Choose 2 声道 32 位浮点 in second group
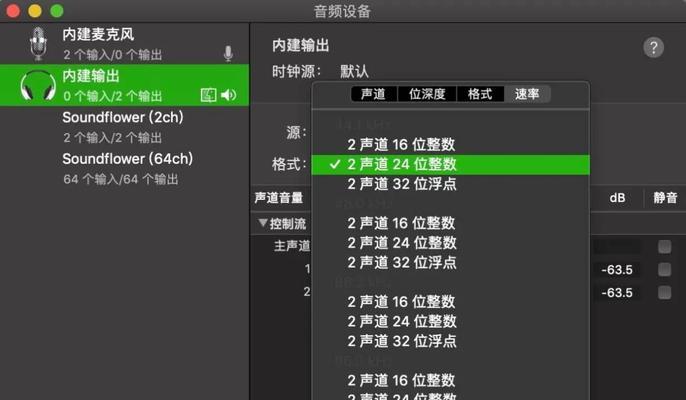This screenshot has width=686, height=400. tap(451, 263)
